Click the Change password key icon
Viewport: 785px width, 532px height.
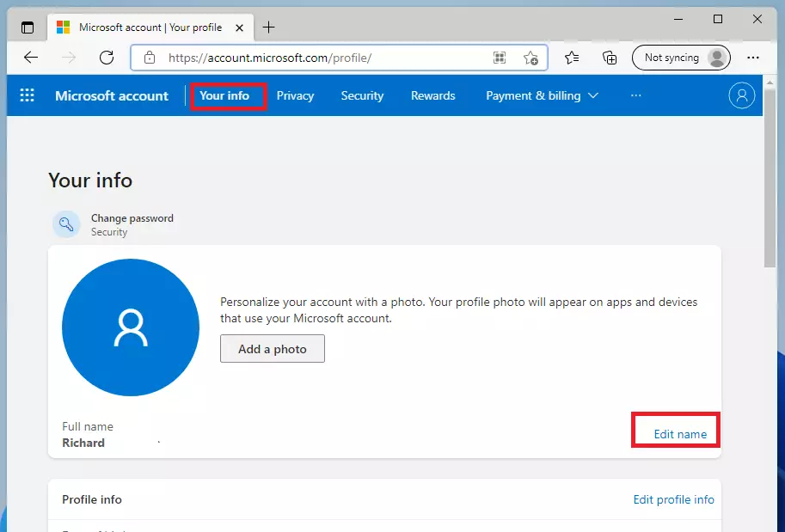point(66,223)
